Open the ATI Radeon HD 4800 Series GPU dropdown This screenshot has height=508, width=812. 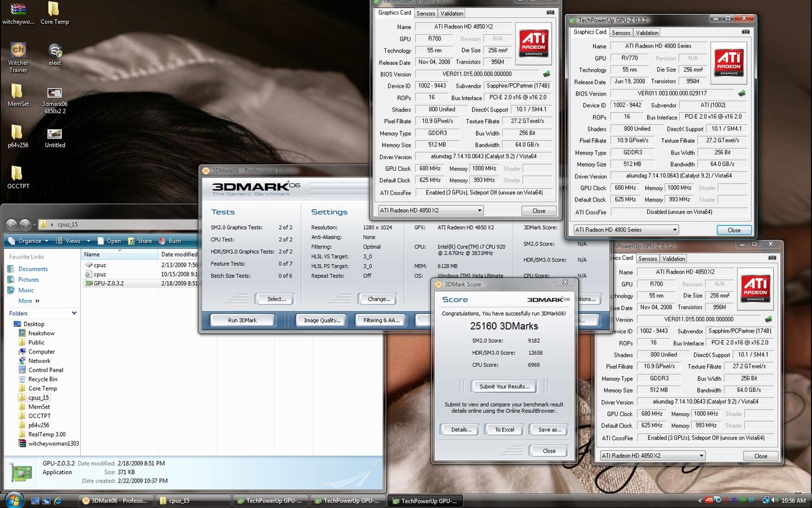click(626, 230)
